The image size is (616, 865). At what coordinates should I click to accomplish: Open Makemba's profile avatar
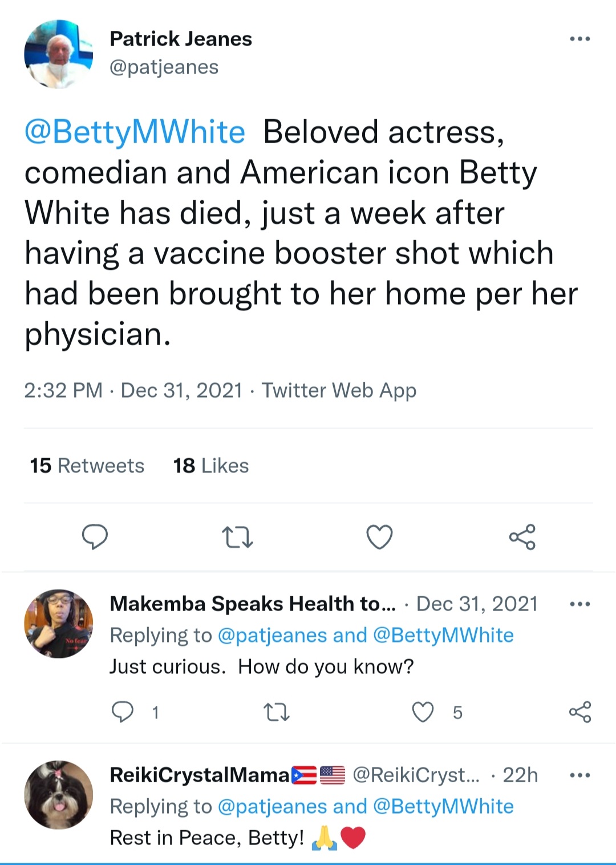[58, 624]
